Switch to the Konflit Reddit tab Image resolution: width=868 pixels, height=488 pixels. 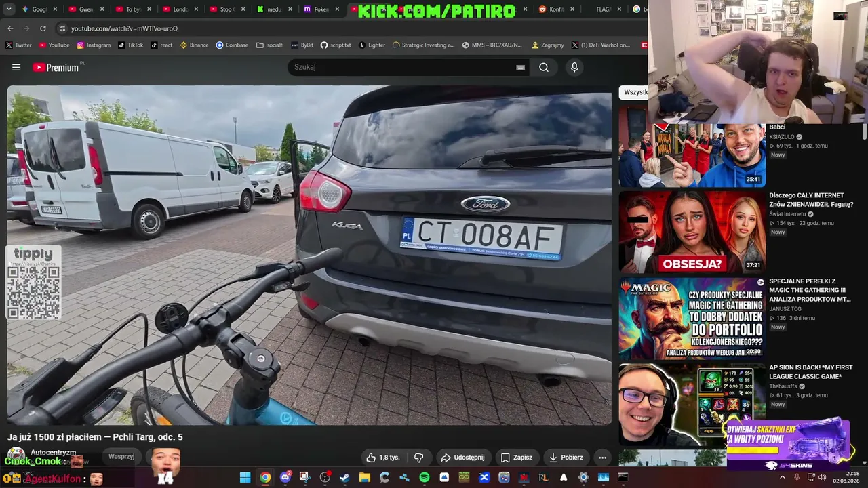tap(557, 9)
